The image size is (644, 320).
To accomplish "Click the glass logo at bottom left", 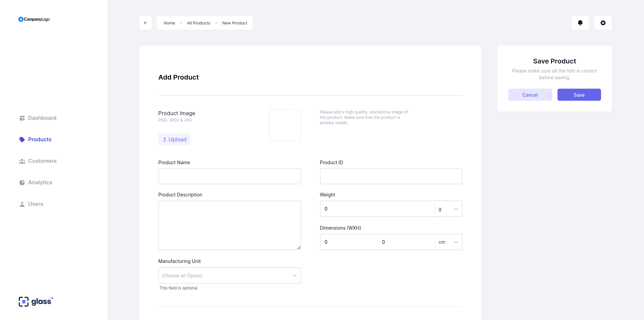I will point(35,301).
